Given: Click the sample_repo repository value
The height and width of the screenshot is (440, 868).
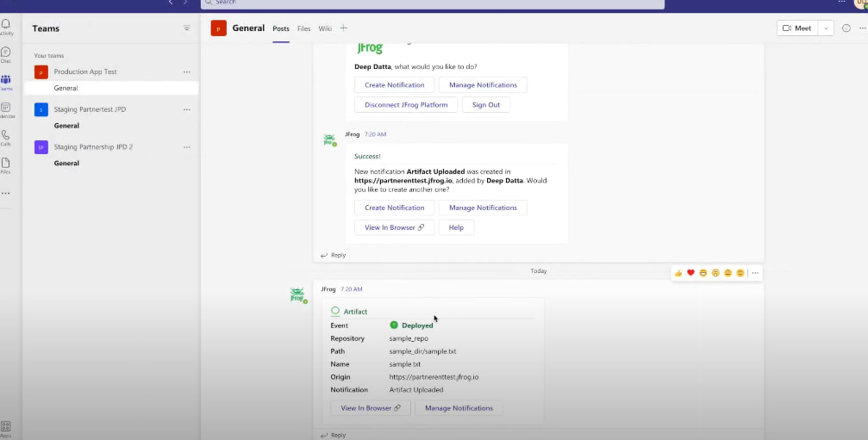Looking at the screenshot, I should pos(409,338).
